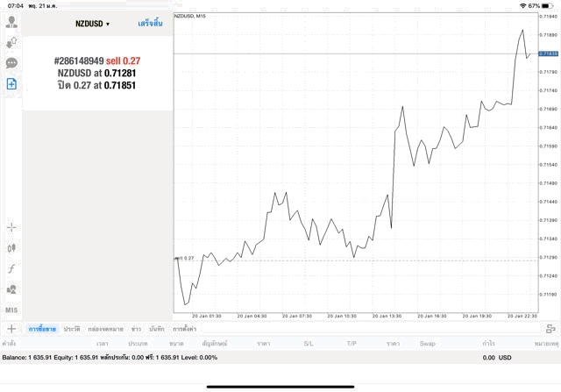Enable the crosshair cursor tool
This screenshot has height=392, width=561.
point(12,227)
